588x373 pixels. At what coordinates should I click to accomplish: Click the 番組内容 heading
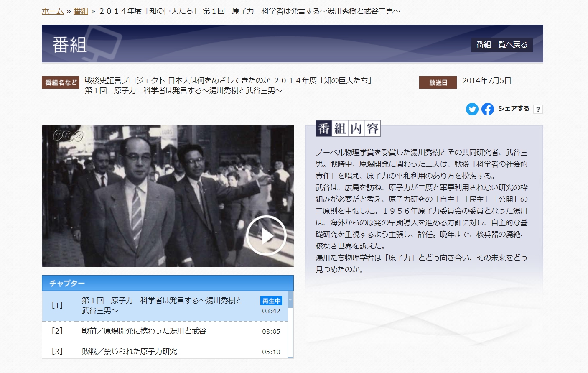point(348,128)
